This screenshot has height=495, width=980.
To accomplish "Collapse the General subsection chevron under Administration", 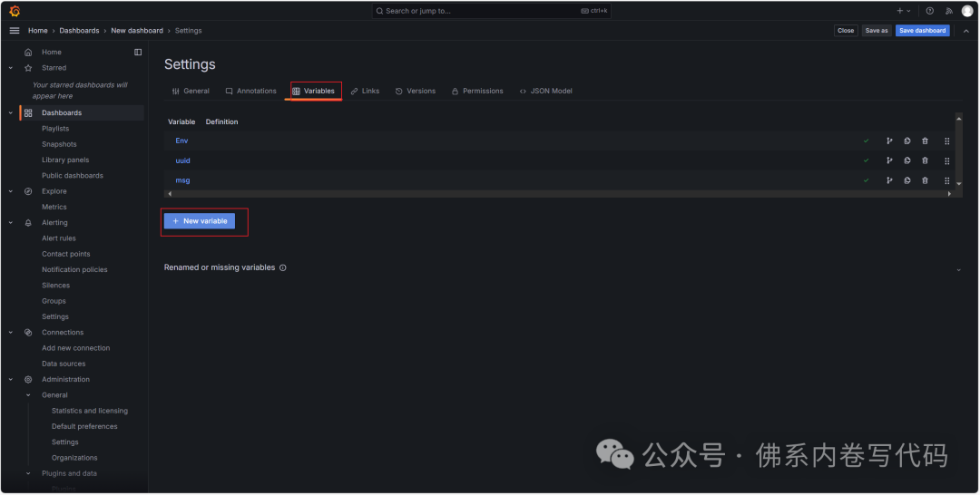I will [28, 395].
